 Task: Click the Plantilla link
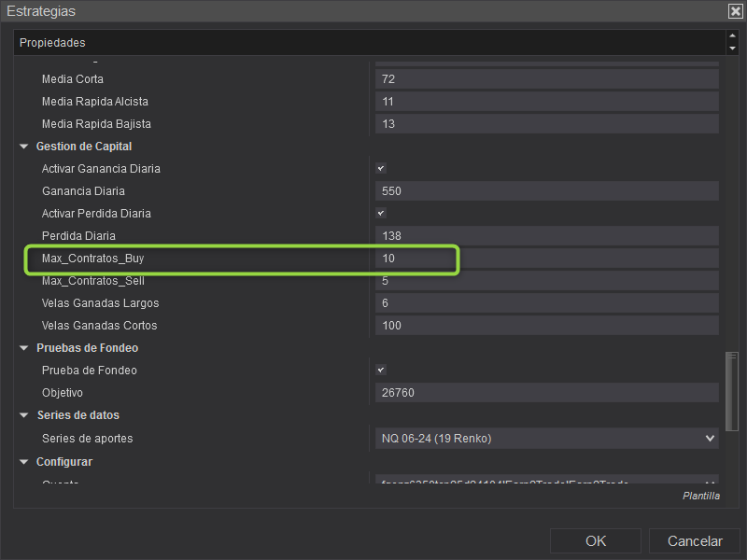click(x=700, y=497)
